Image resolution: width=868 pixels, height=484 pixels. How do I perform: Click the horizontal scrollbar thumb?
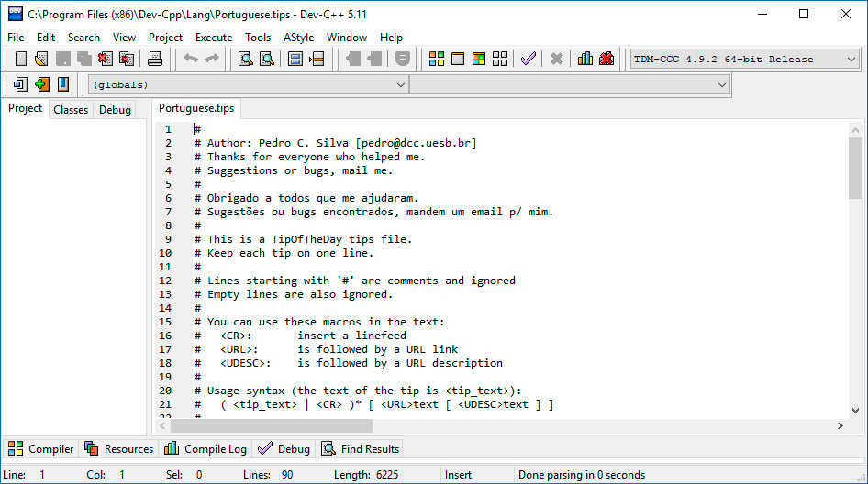pyautogui.click(x=272, y=425)
